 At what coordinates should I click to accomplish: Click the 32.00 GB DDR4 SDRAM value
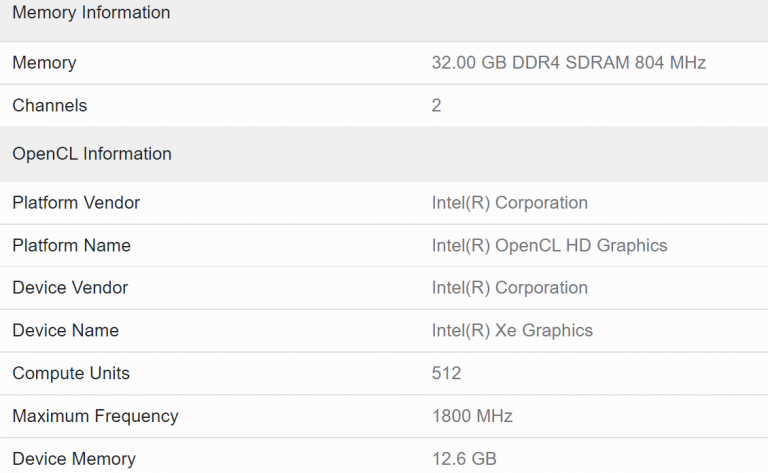click(x=568, y=63)
